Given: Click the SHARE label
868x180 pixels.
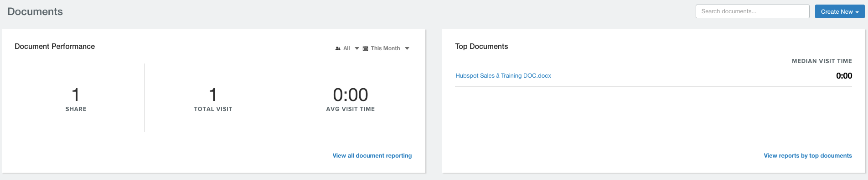Looking at the screenshot, I should [76, 109].
